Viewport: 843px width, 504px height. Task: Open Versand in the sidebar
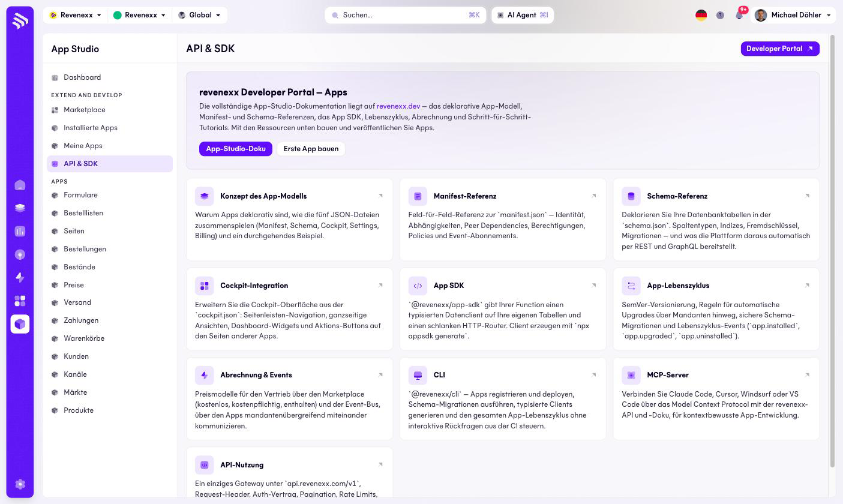(110, 302)
